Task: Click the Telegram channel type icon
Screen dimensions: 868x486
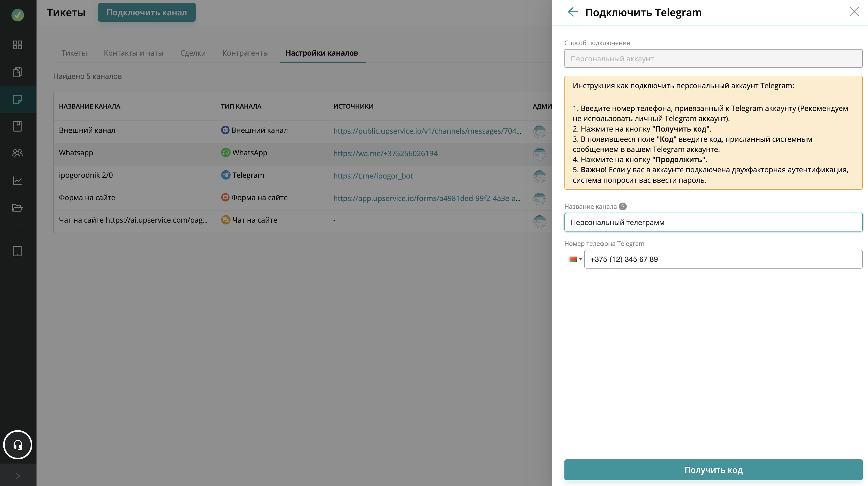Action: coord(225,175)
